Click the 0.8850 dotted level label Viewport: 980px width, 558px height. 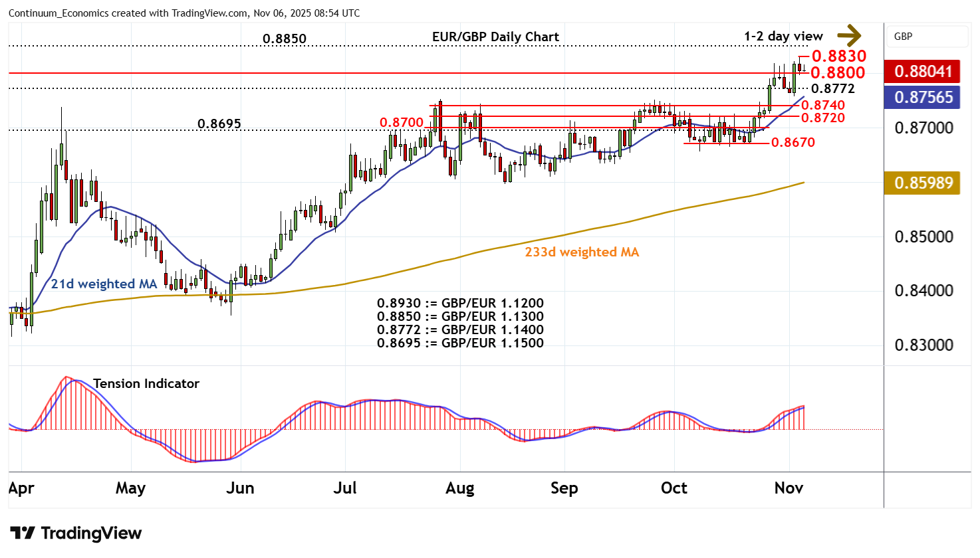(x=285, y=39)
